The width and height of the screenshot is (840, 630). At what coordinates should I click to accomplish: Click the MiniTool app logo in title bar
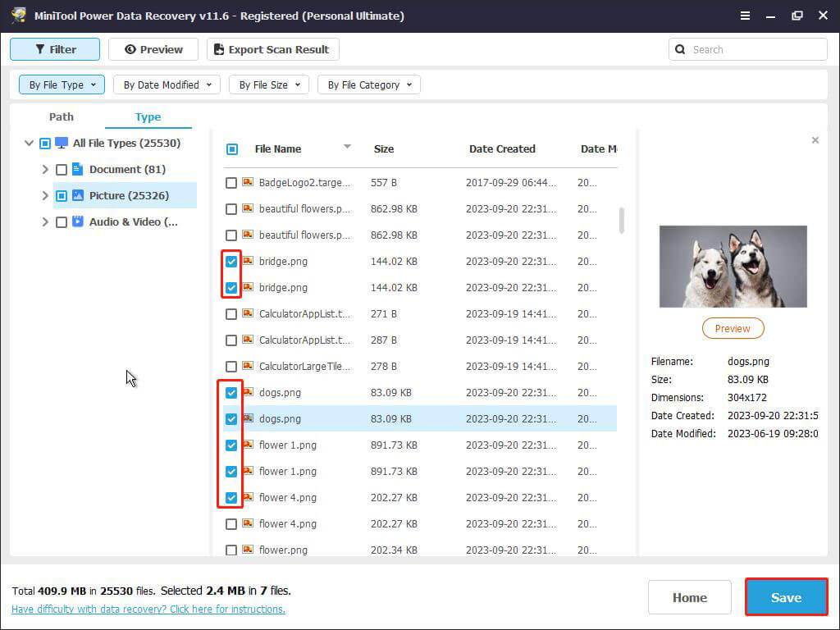click(x=18, y=15)
